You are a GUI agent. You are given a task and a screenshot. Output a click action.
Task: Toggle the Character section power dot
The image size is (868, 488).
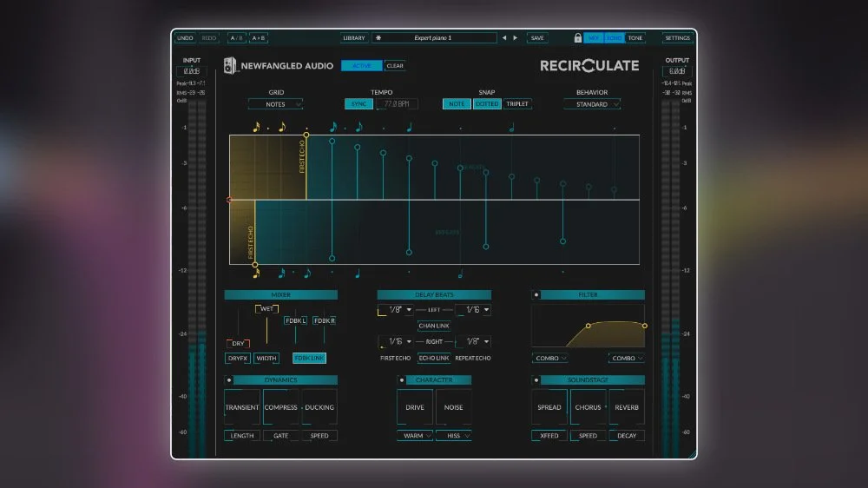pos(401,380)
